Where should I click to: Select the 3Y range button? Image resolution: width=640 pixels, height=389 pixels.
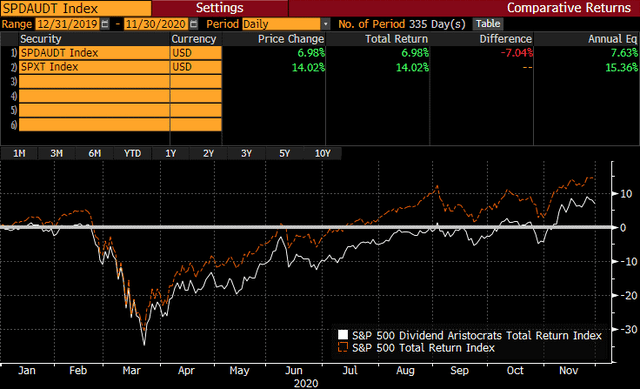(247, 153)
